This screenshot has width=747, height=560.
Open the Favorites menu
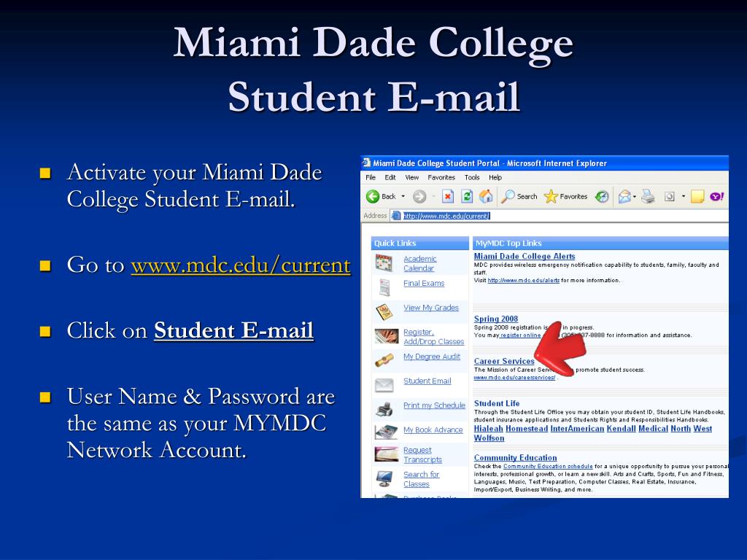(441, 177)
